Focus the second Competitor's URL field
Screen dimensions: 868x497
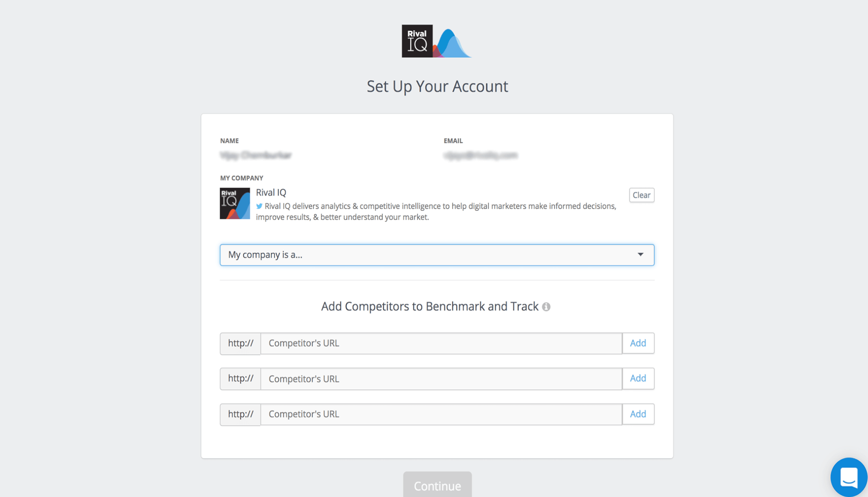pos(441,379)
